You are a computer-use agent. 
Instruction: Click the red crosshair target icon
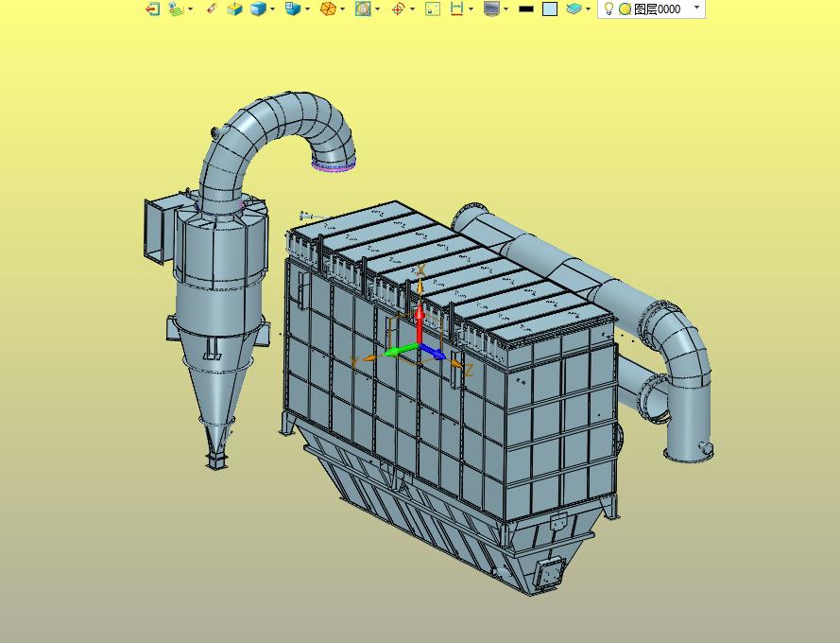398,9
